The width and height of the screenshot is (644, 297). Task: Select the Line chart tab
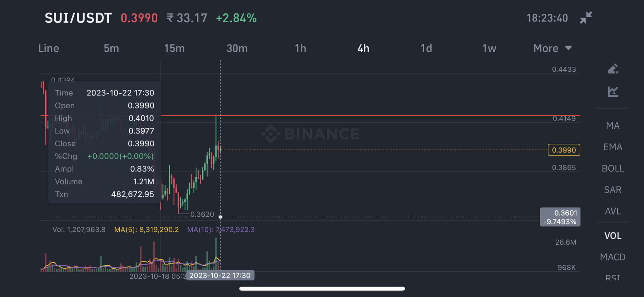pos(48,48)
